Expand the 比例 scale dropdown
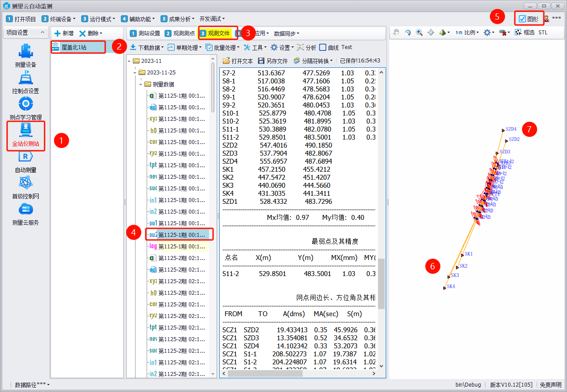 (x=467, y=33)
